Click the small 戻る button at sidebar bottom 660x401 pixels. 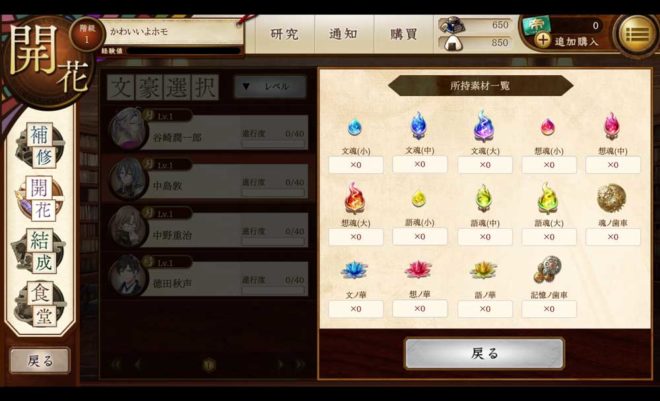pos(40,361)
